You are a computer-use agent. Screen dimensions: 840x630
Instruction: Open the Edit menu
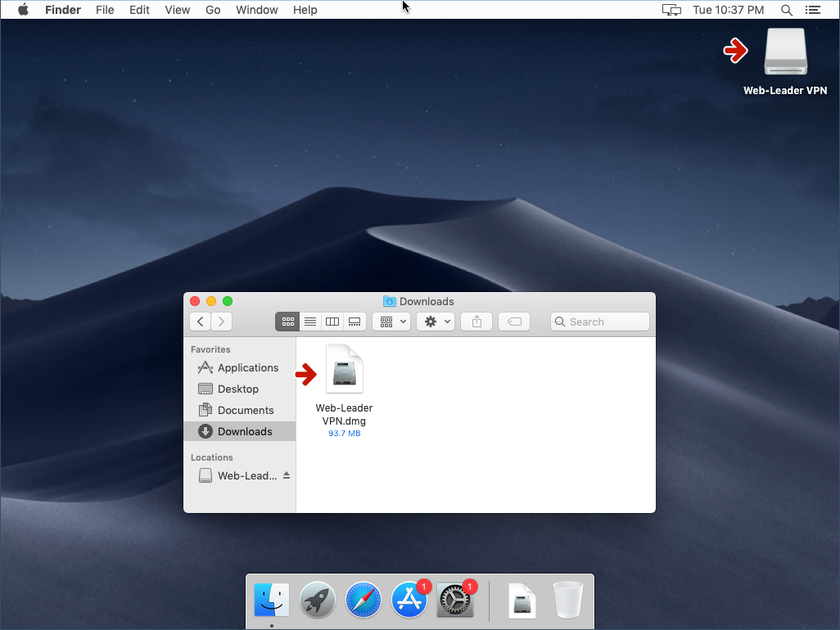click(x=139, y=10)
